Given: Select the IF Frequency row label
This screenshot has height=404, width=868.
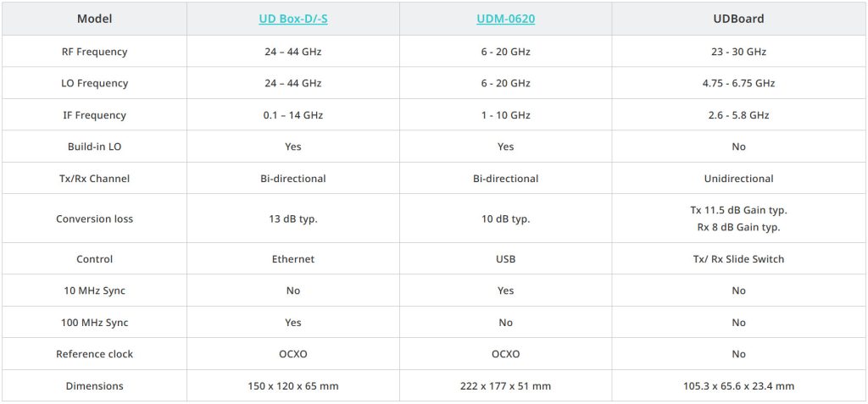Looking at the screenshot, I should [x=94, y=115].
